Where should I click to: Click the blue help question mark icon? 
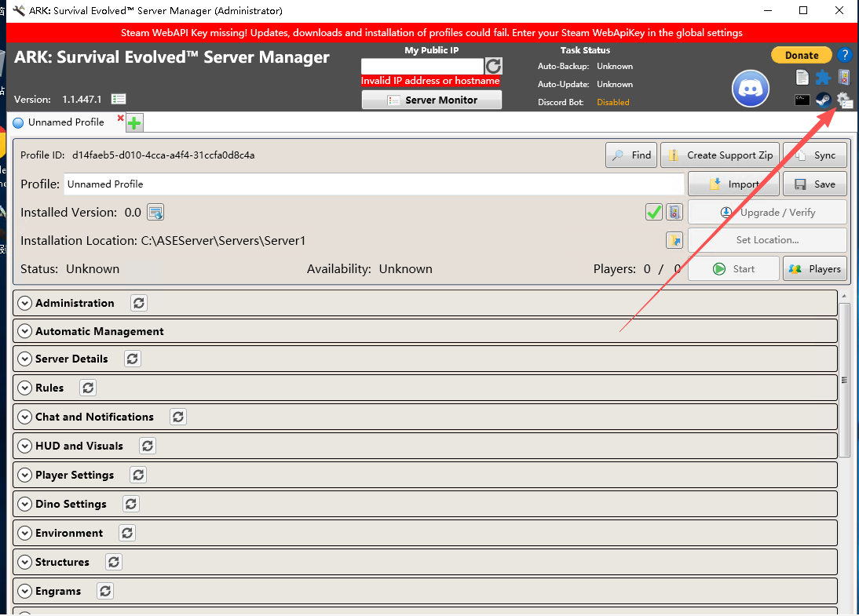click(x=844, y=55)
